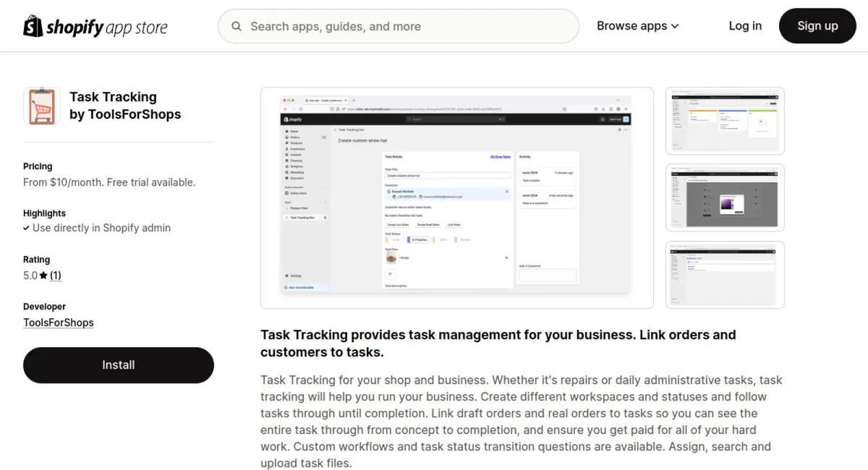Click the Install button
Viewport: 868px width, 470px height.
click(x=119, y=365)
